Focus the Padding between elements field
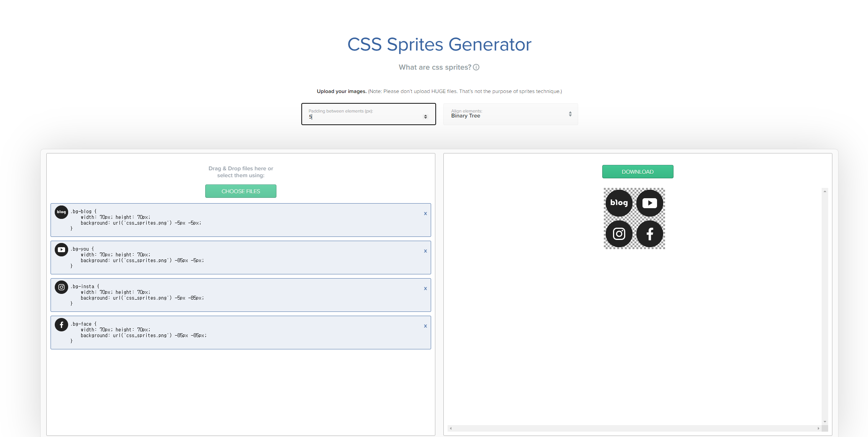 [364, 117]
